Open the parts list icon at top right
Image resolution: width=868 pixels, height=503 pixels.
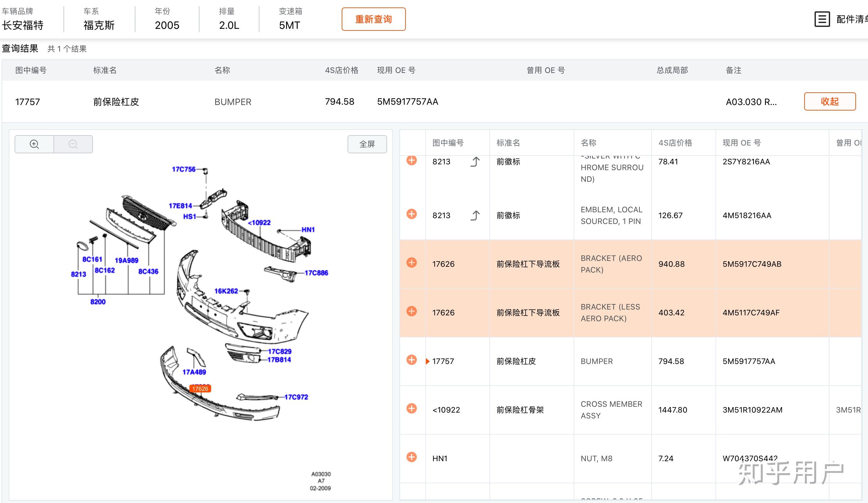point(822,19)
